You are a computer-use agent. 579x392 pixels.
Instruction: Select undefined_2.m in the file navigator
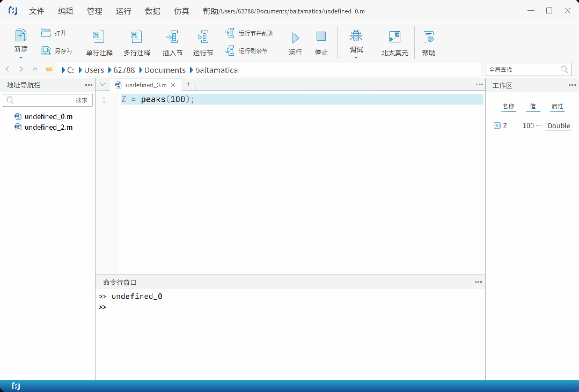(x=48, y=127)
